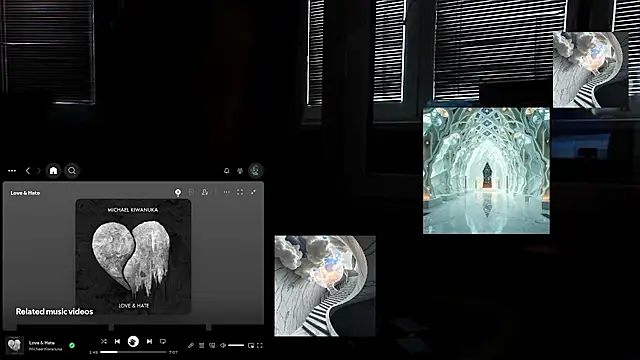Select the ice cathedral hallway image
640x360 pixels.
(x=486, y=171)
